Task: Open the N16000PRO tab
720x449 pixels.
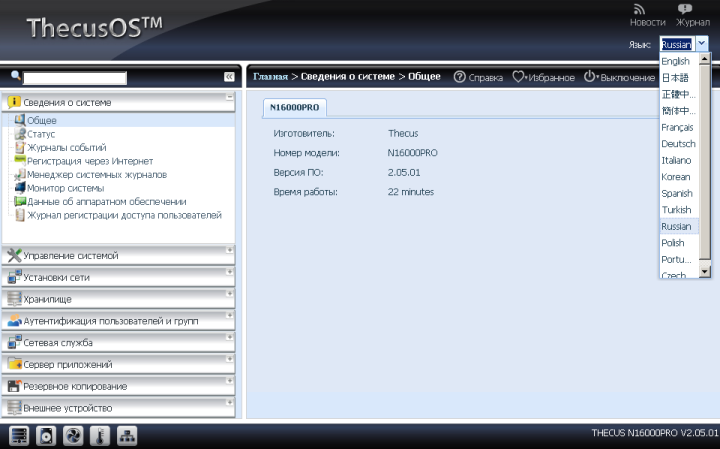Action: tap(294, 107)
